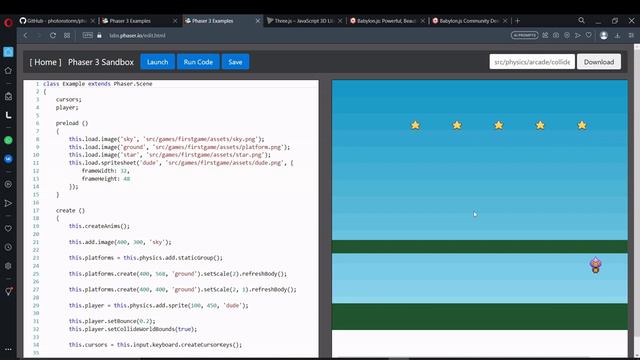Open settings gear in the sidebar

pyautogui.click(x=8, y=266)
